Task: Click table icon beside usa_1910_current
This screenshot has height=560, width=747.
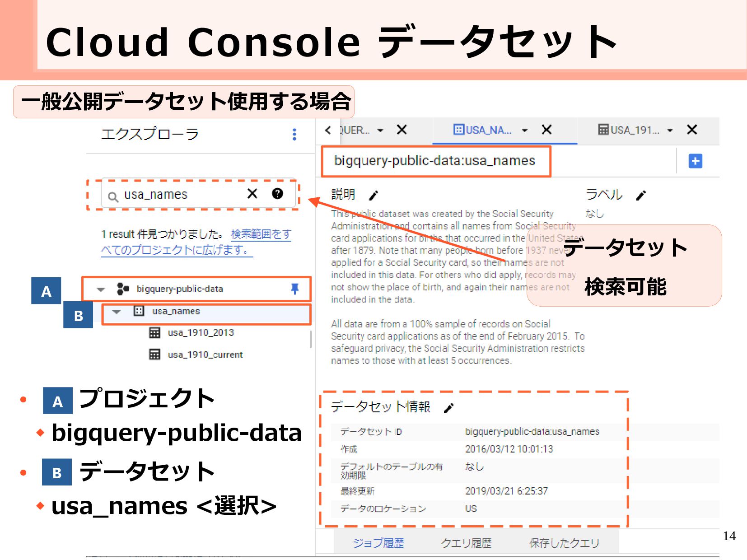Action: pos(154,355)
